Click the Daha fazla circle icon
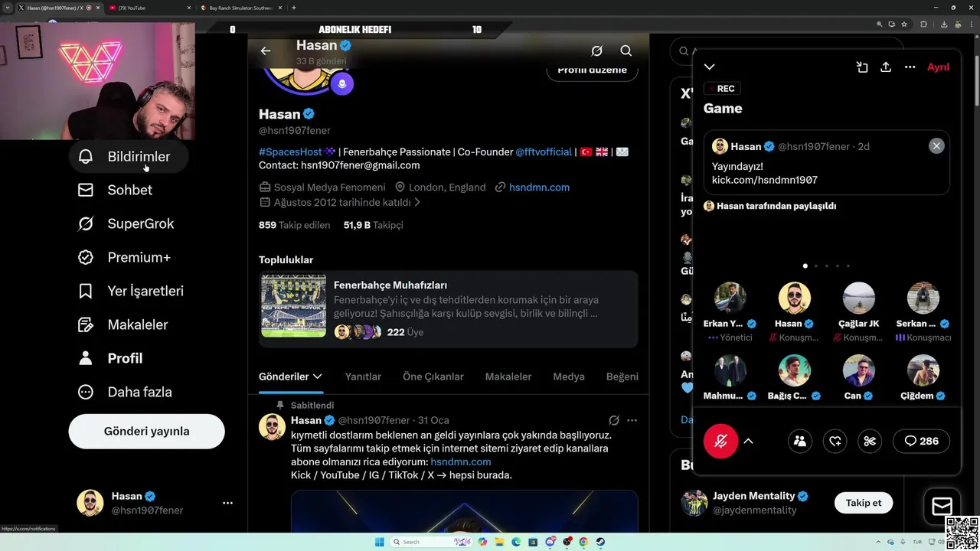 click(86, 392)
